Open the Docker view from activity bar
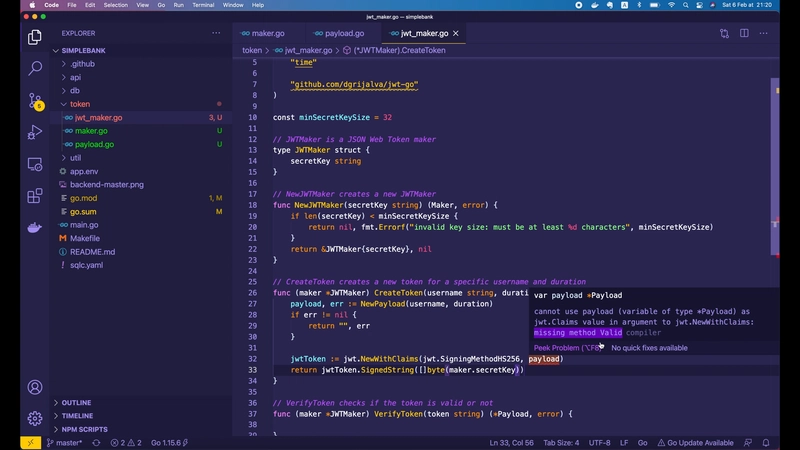 coord(35,228)
